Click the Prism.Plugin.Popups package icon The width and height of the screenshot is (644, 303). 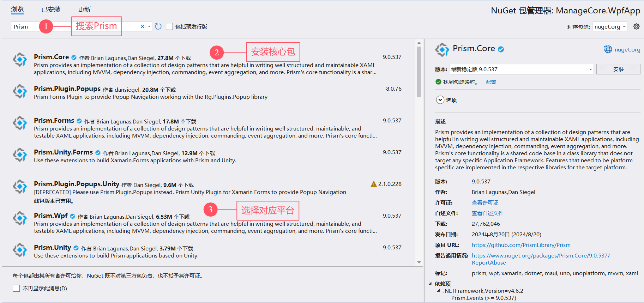point(20,91)
